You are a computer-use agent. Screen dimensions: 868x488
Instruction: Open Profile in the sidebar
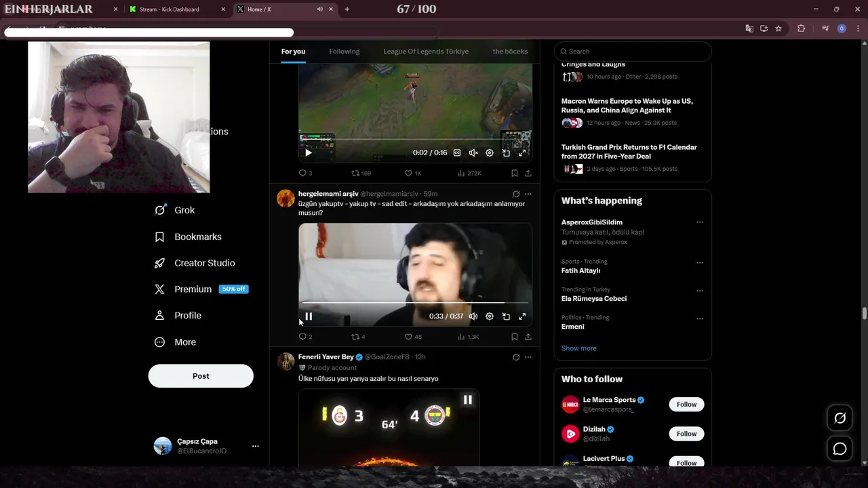coord(178,316)
